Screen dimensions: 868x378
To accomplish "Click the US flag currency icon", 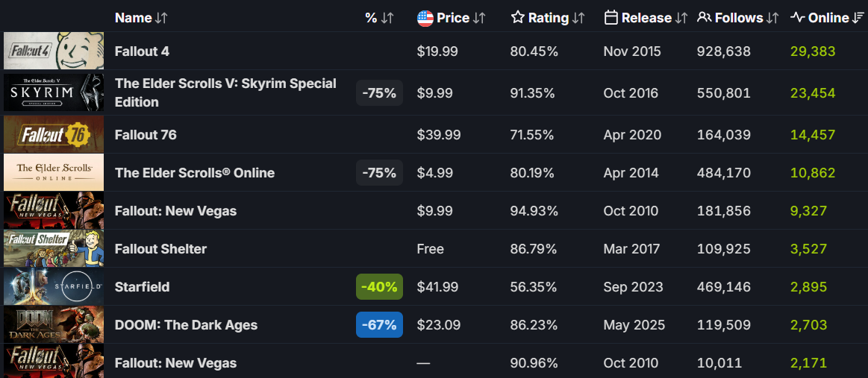I will (425, 18).
